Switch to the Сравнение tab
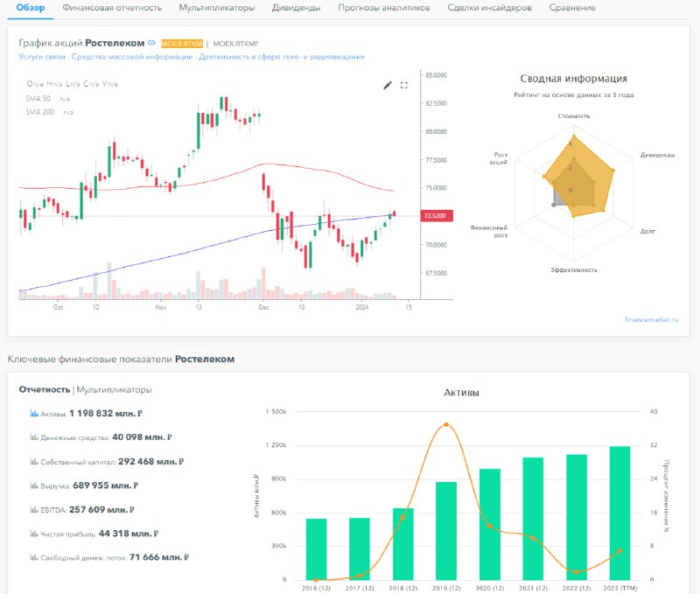 pyautogui.click(x=572, y=8)
